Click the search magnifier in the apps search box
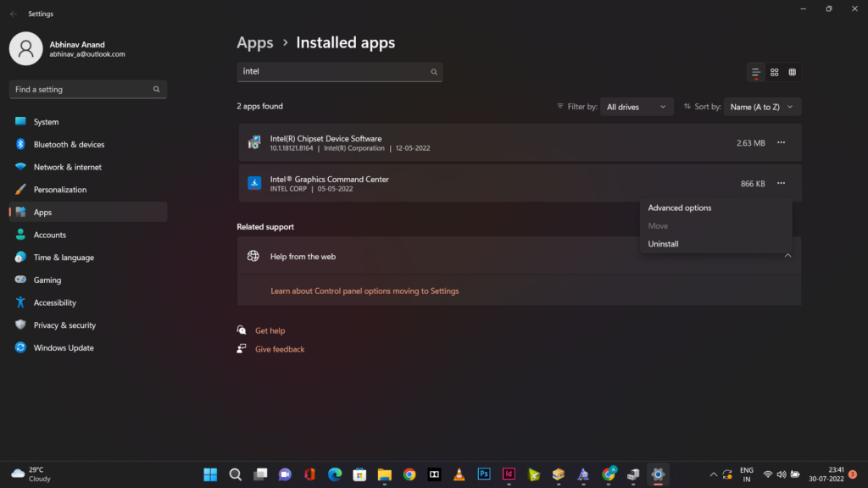 [434, 72]
